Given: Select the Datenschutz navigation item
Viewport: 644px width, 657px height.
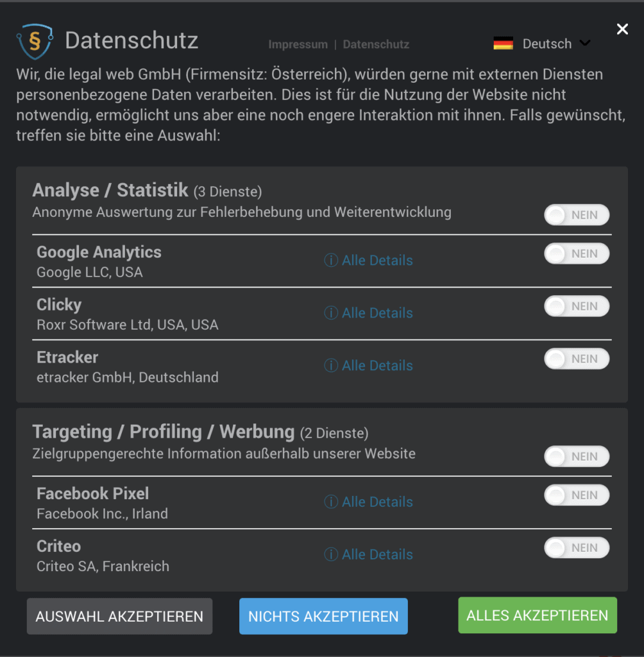Looking at the screenshot, I should [x=376, y=44].
